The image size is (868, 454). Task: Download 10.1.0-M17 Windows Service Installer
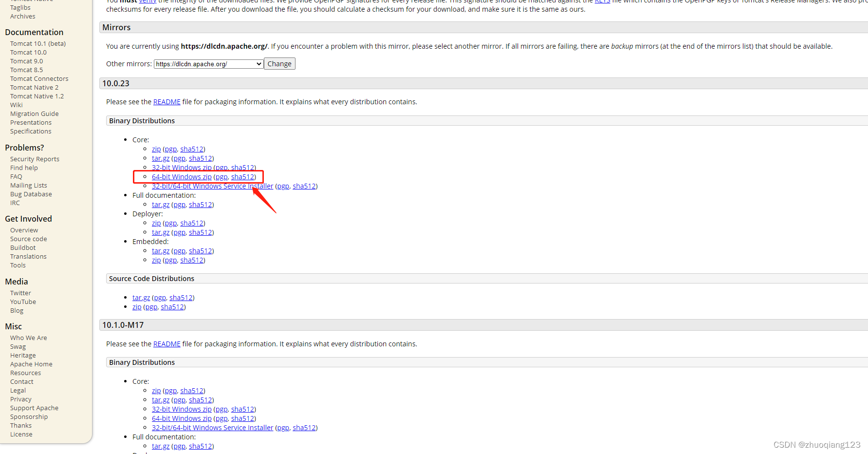(212, 428)
